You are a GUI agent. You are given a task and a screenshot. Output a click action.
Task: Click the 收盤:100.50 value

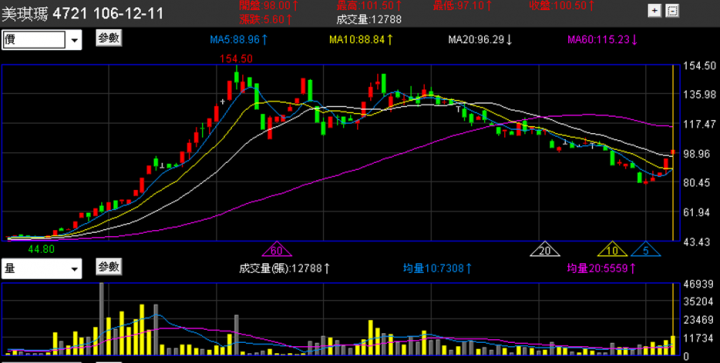click(562, 6)
